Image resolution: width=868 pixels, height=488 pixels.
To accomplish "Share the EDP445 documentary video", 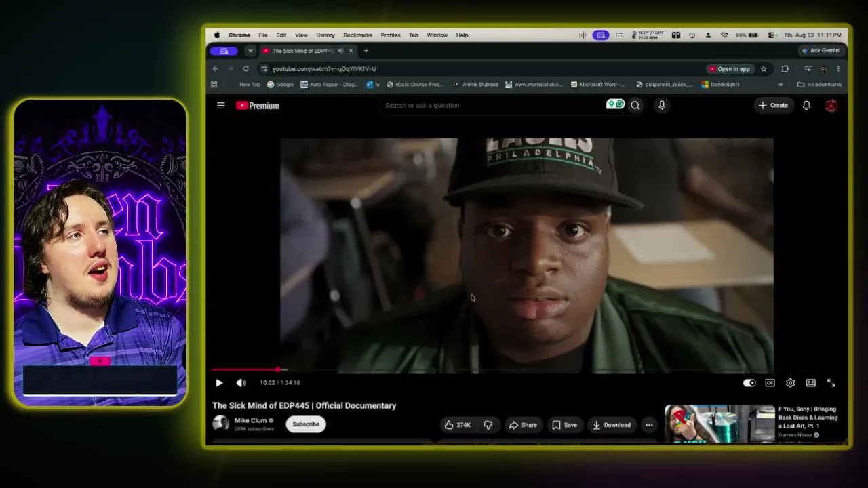I will (x=523, y=425).
